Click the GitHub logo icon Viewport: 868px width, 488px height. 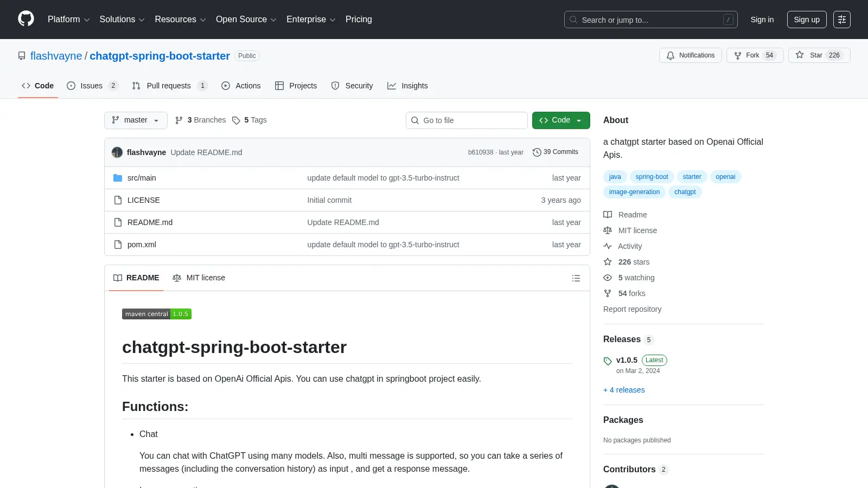point(26,19)
